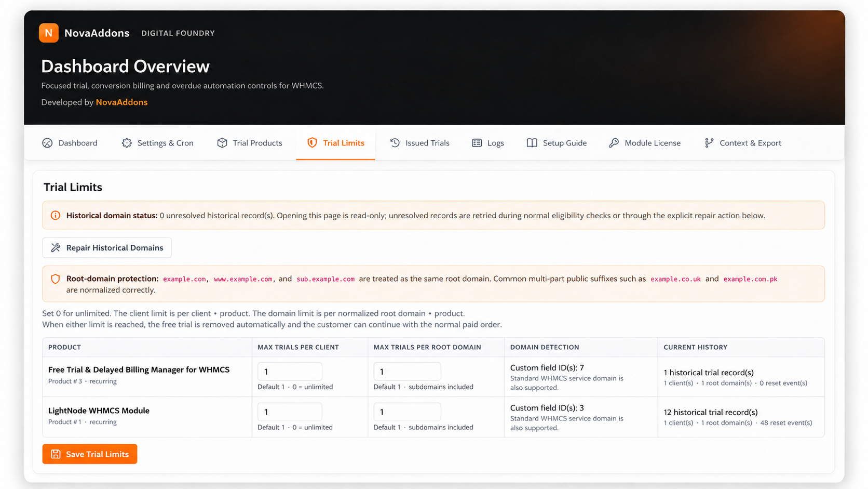Click '12 historical trial record(s)' cell

711,412
